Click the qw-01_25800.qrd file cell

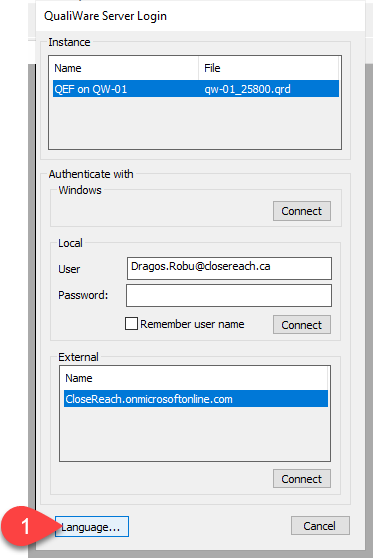click(x=247, y=89)
